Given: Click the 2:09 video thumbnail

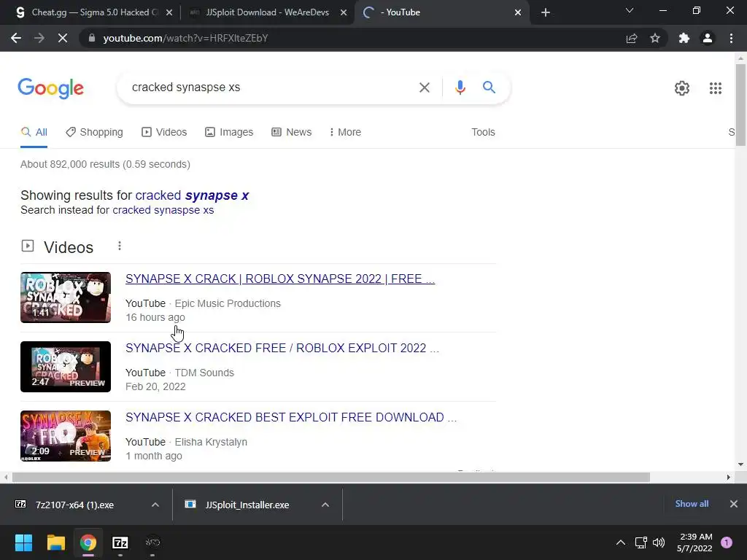Looking at the screenshot, I should (66, 436).
